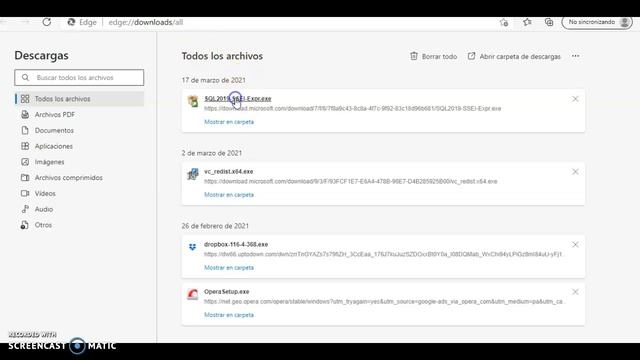This screenshot has width=640, height=360.
Task: Click Abrir carpeta de descargas
Action: pos(514,56)
